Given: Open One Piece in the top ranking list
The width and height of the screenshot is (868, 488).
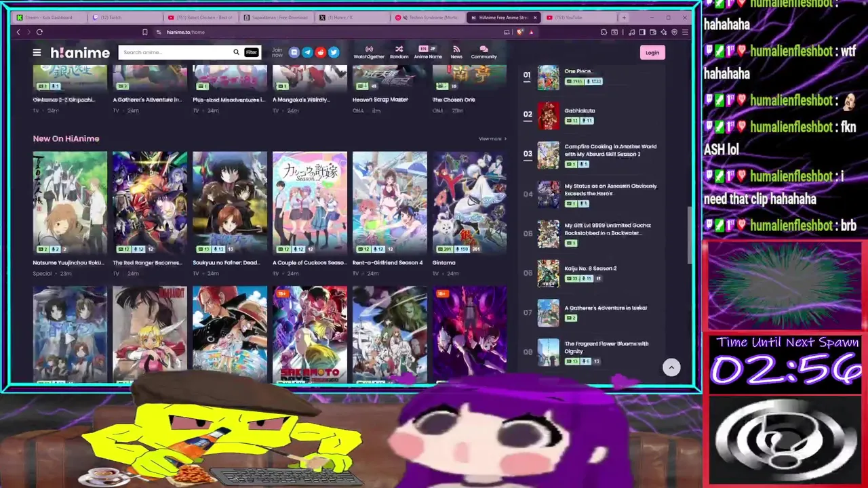Looking at the screenshot, I should pyautogui.click(x=578, y=71).
